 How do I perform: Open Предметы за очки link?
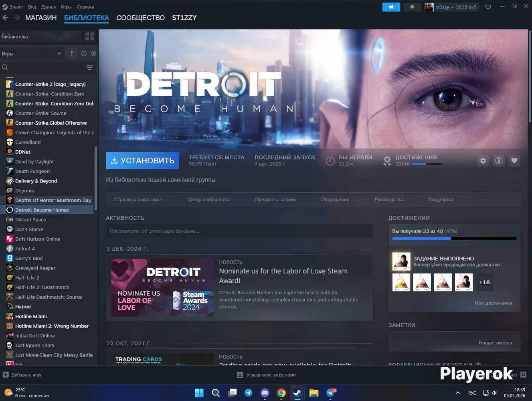pyautogui.click(x=275, y=199)
